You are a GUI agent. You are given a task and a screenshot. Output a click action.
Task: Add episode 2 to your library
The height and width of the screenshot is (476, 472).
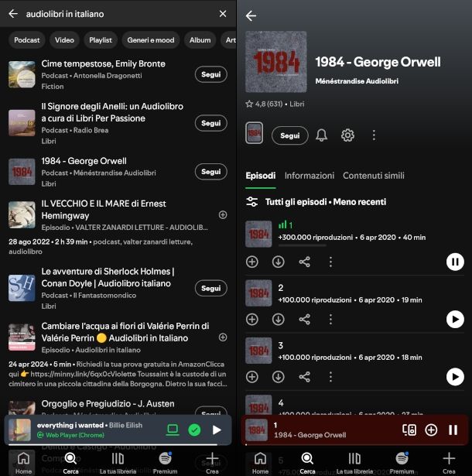[252, 319]
